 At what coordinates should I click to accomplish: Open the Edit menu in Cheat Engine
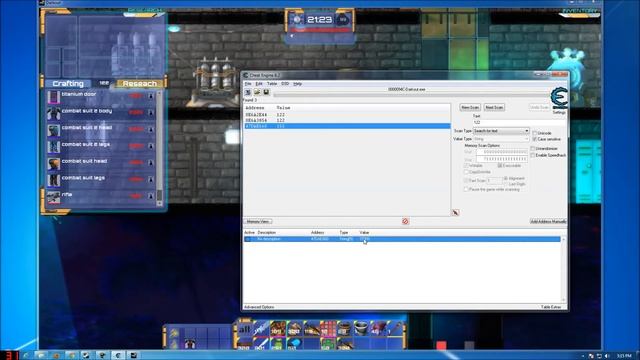[x=259, y=84]
